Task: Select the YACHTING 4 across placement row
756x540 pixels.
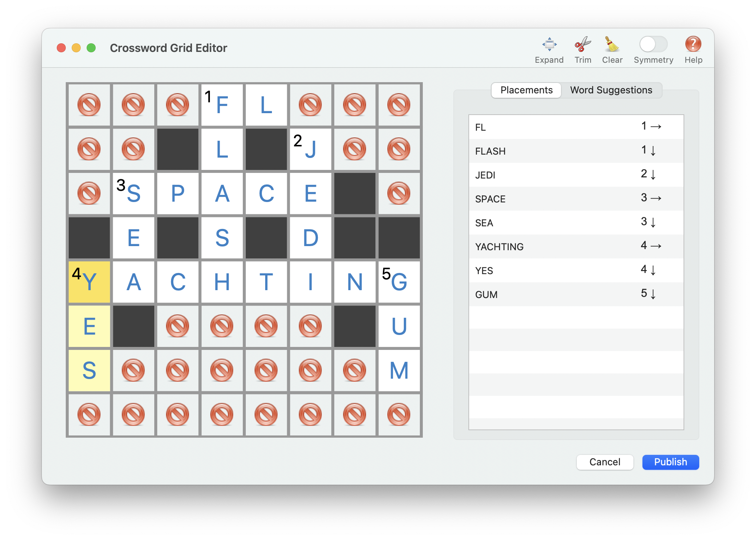Action: click(x=576, y=246)
